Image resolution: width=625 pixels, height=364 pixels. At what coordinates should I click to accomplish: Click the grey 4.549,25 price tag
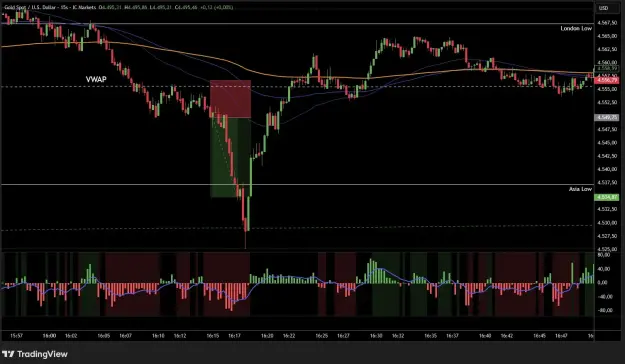[607, 118]
